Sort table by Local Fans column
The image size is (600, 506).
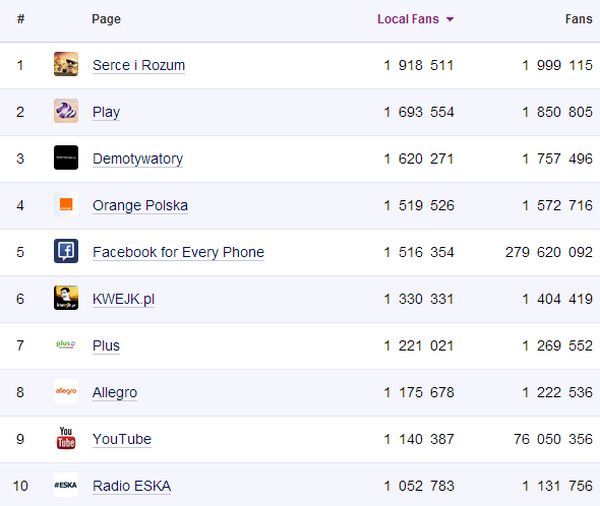point(408,19)
